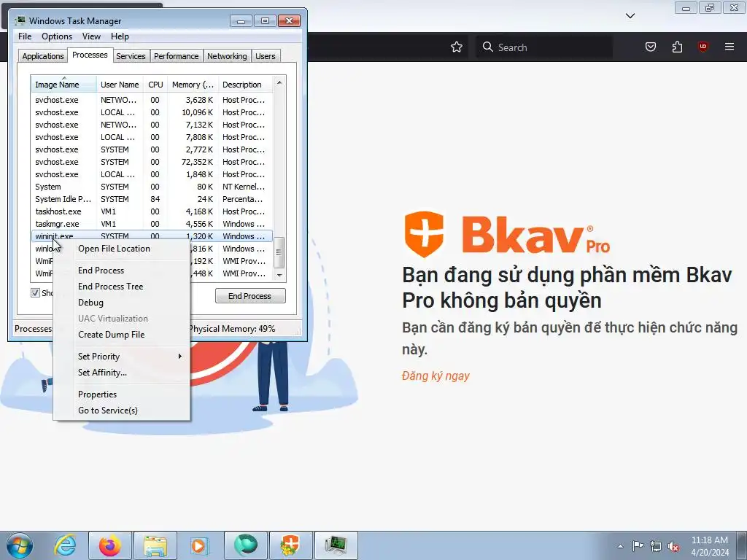Expand the Set Priority submenu
747x560 pixels.
click(x=122, y=356)
